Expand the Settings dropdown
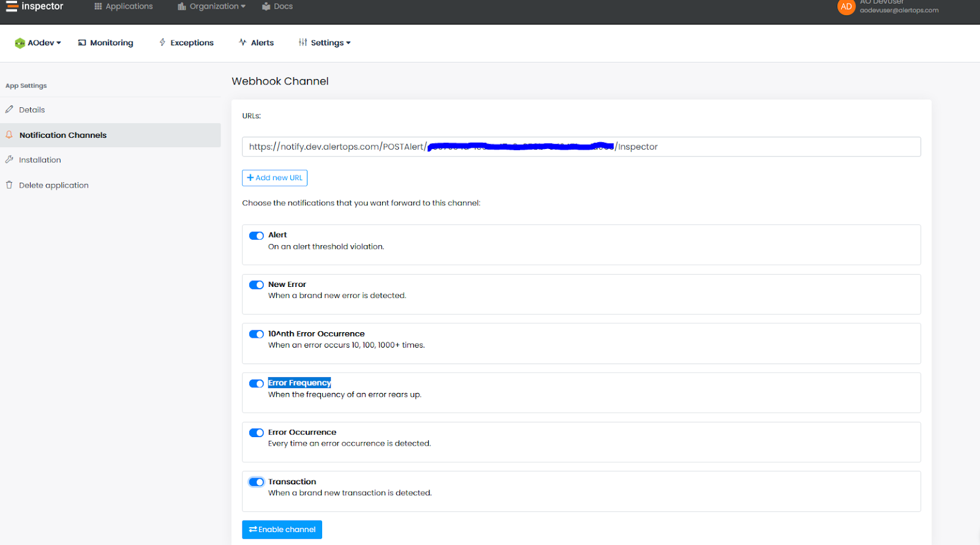The height and width of the screenshot is (545, 980). [325, 43]
